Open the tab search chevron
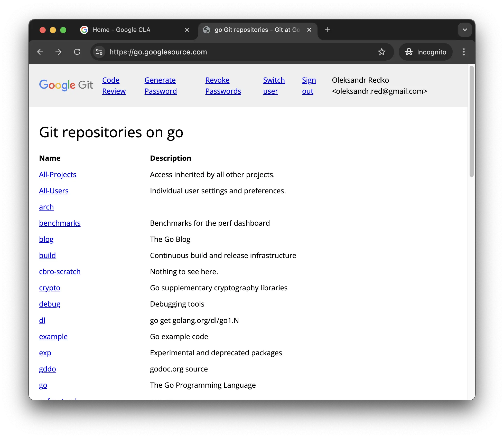 coord(464,30)
